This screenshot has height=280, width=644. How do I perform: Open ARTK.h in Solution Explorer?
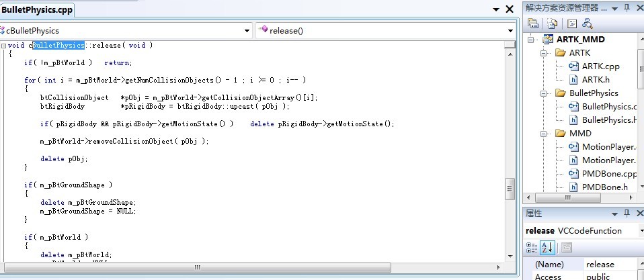[x=596, y=80]
